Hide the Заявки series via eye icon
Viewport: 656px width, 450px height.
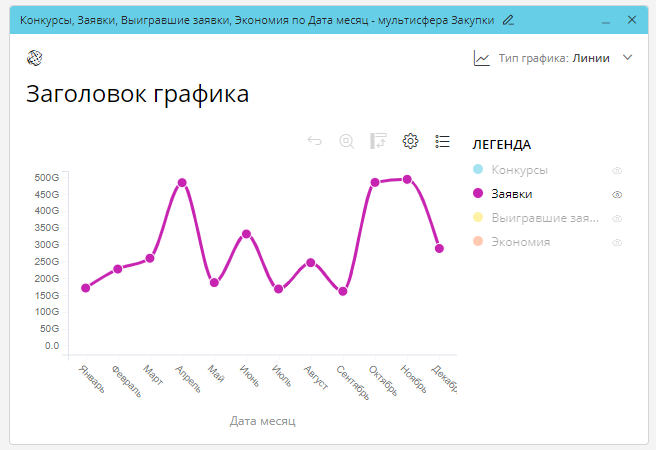coord(617,194)
